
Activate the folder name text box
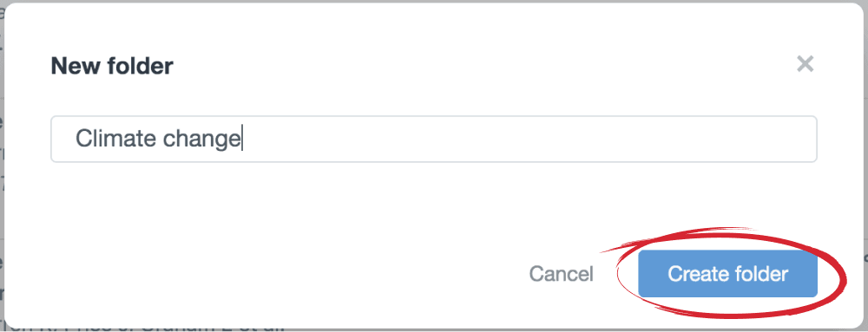433,139
